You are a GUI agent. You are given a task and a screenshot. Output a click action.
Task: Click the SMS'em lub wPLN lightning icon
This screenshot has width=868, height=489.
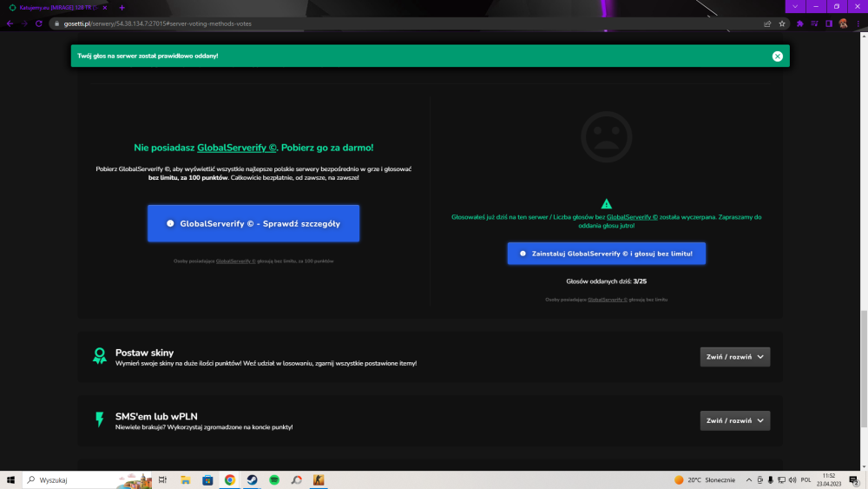click(100, 420)
